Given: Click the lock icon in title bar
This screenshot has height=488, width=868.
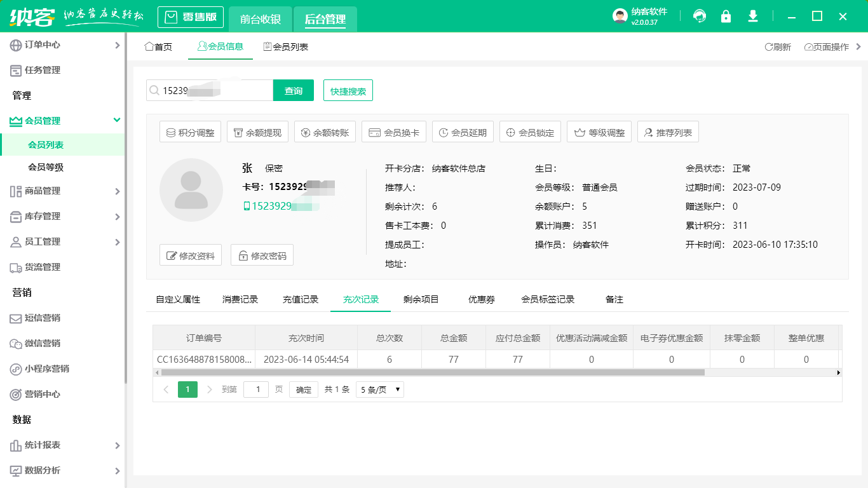Looking at the screenshot, I should [726, 16].
